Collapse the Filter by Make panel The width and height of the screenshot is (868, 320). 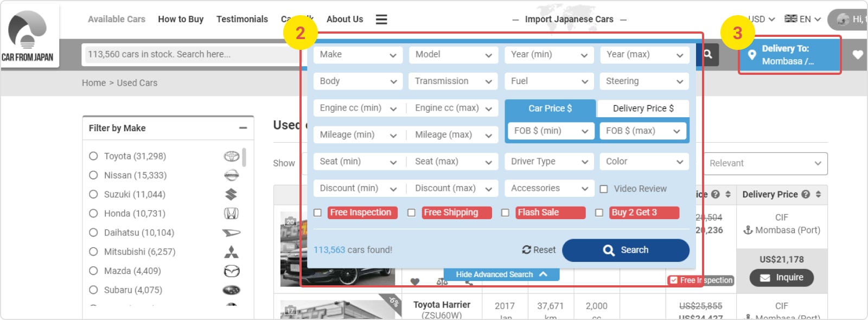click(x=242, y=128)
